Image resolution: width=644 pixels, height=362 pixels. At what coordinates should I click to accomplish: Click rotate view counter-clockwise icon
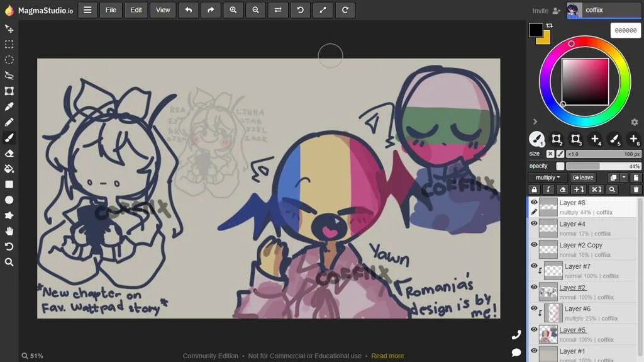pos(300,10)
